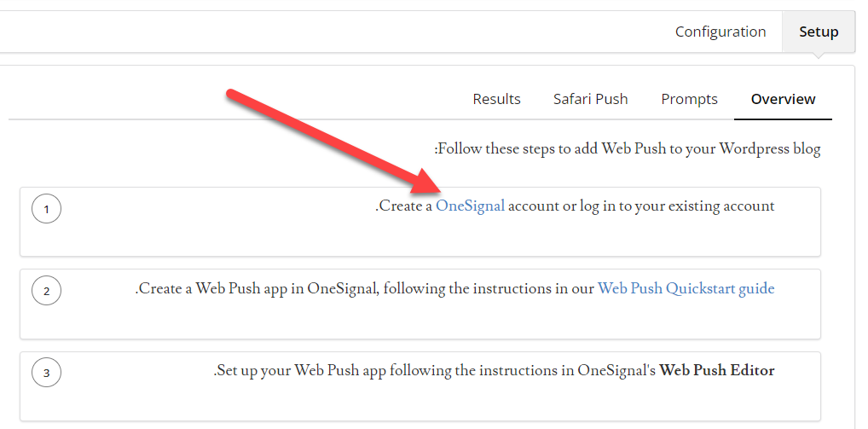Click the small pointer beneath the Setup tab
Image resolution: width=868 pixels, height=429 pixels.
coord(819,57)
